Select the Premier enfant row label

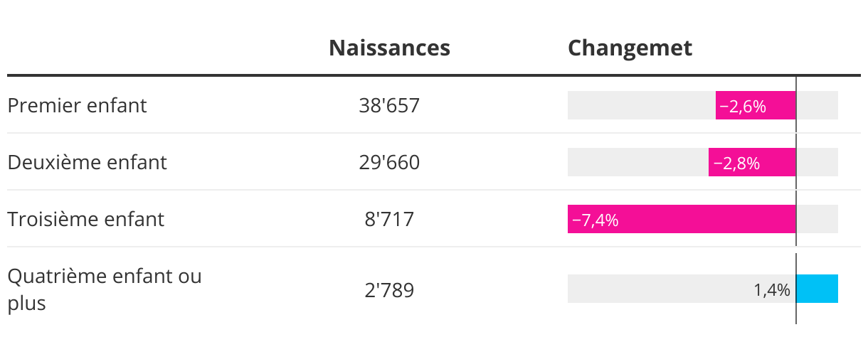click(x=77, y=105)
